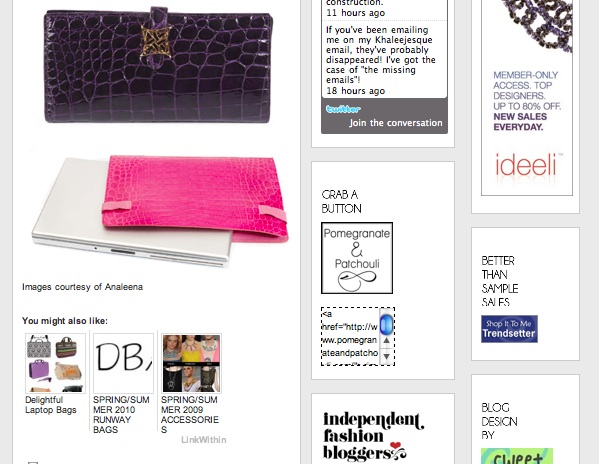Click the purple crocodile wallet image

coord(158,66)
